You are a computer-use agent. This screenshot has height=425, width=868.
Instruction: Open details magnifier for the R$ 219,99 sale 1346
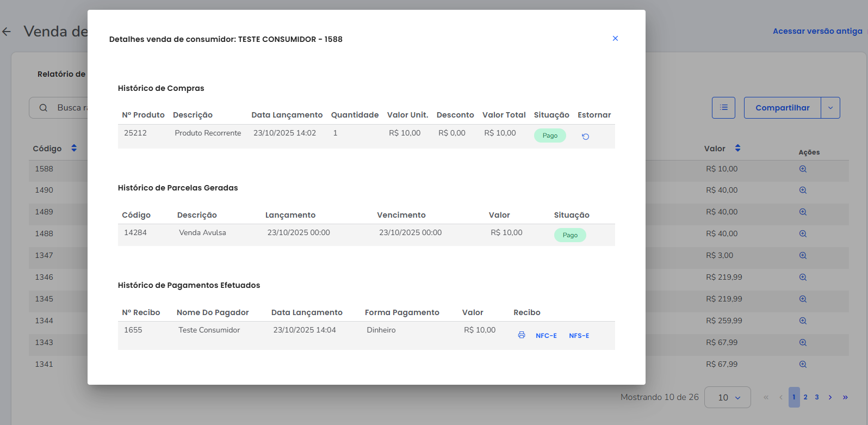click(x=803, y=278)
